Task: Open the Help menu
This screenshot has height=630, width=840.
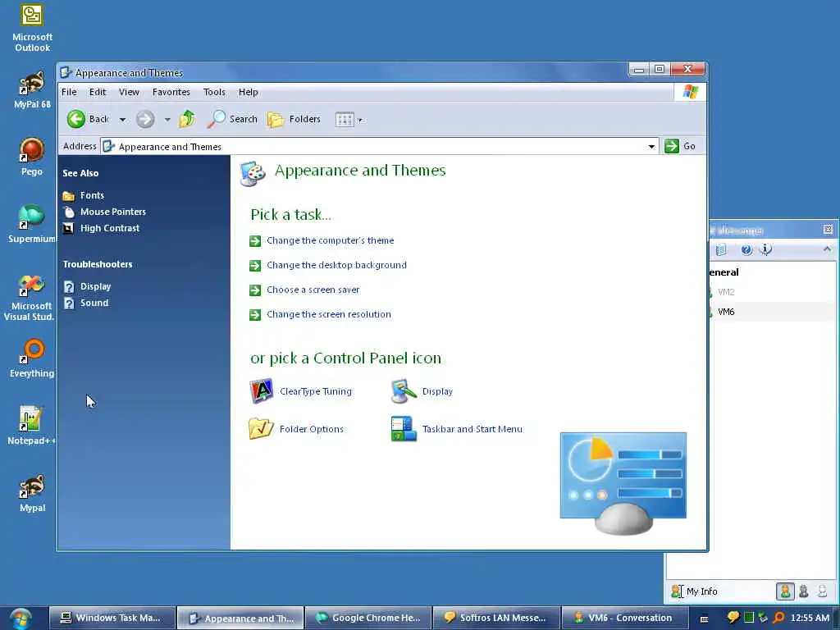Action: click(248, 92)
